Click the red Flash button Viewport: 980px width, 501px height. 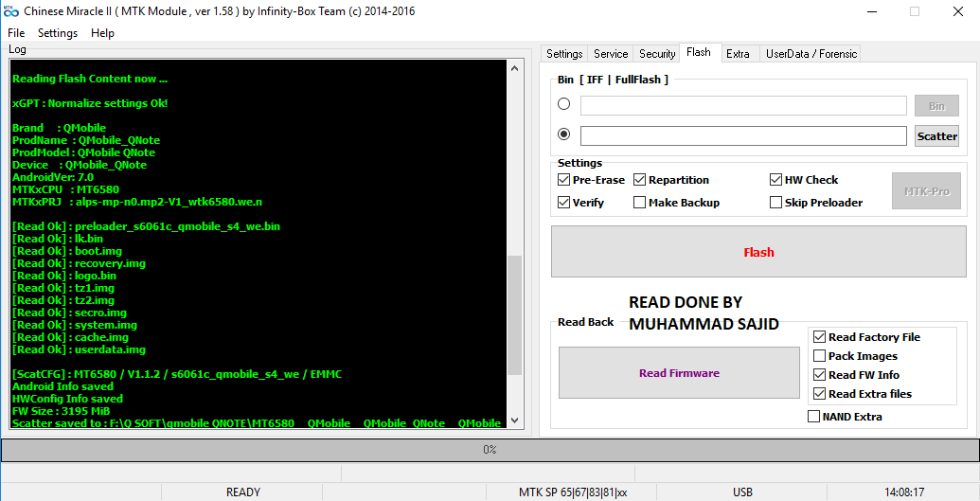click(x=758, y=252)
